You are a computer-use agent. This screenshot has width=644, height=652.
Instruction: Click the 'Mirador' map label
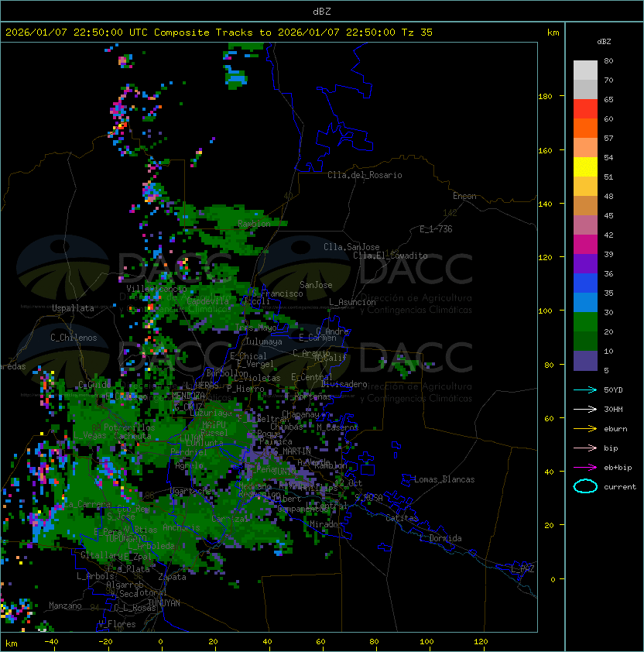click(326, 524)
